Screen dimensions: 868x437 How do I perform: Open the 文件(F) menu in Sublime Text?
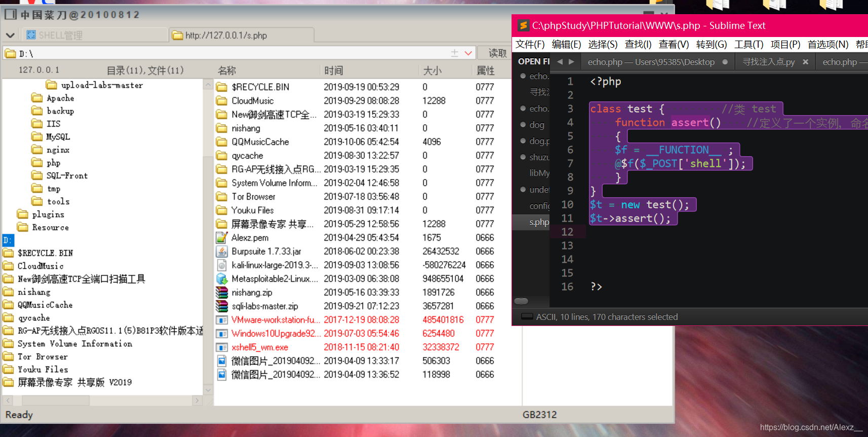pyautogui.click(x=530, y=45)
